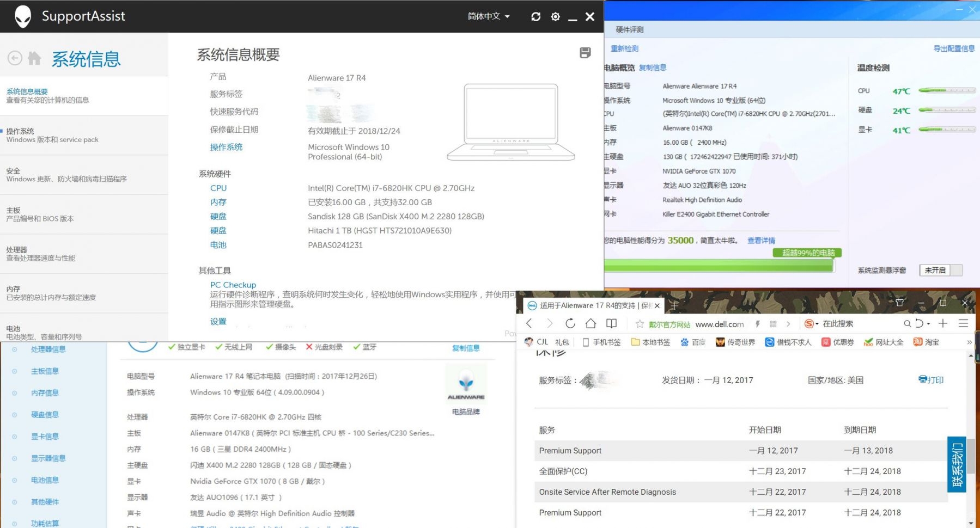The width and height of the screenshot is (980, 528).
Task: Click SupportAssist home icon
Action: (x=34, y=58)
